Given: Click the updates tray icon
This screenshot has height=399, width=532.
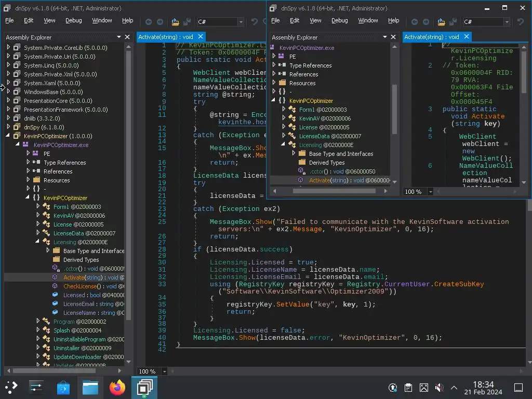Looking at the screenshot, I should pyautogui.click(x=393, y=388).
